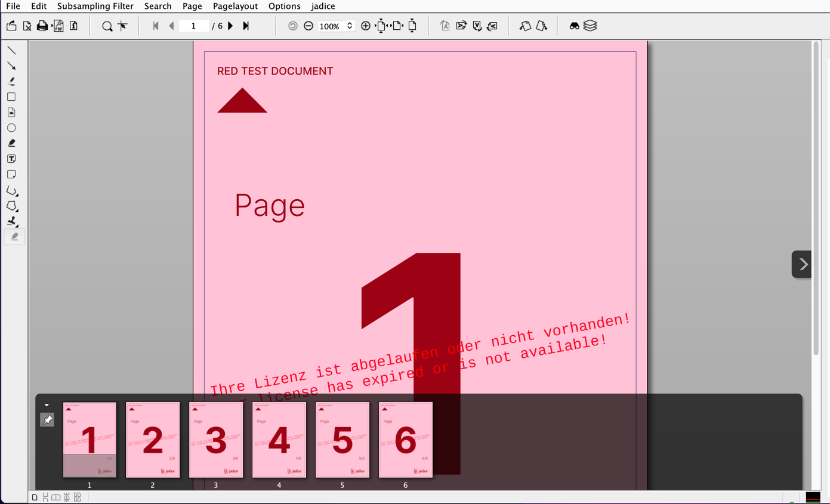Select page 1 thumbnail
This screenshot has height=504, width=830.
tap(90, 440)
